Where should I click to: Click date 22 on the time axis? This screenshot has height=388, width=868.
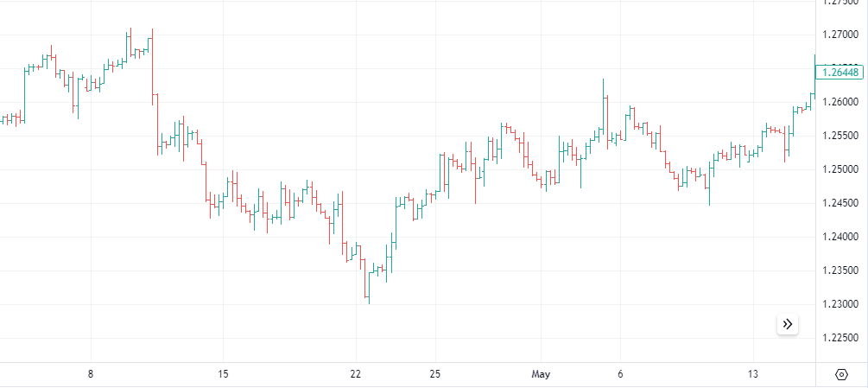[356, 374]
